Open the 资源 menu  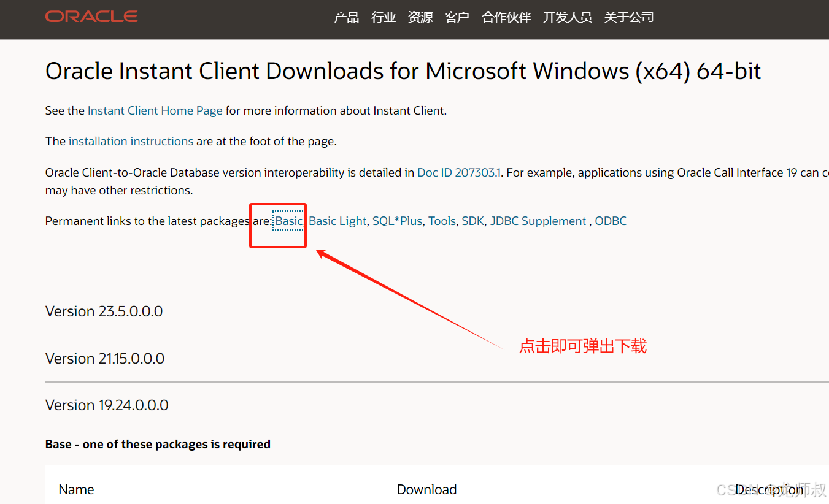[x=420, y=17]
